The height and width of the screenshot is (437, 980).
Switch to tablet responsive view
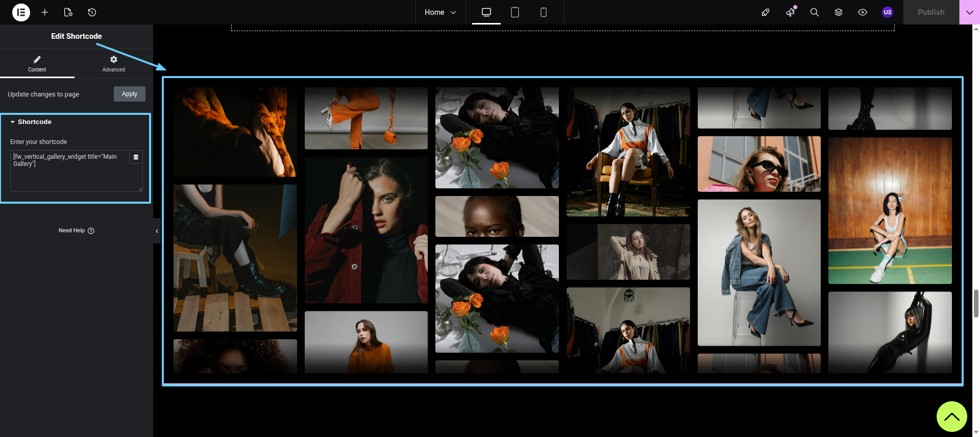tap(514, 12)
